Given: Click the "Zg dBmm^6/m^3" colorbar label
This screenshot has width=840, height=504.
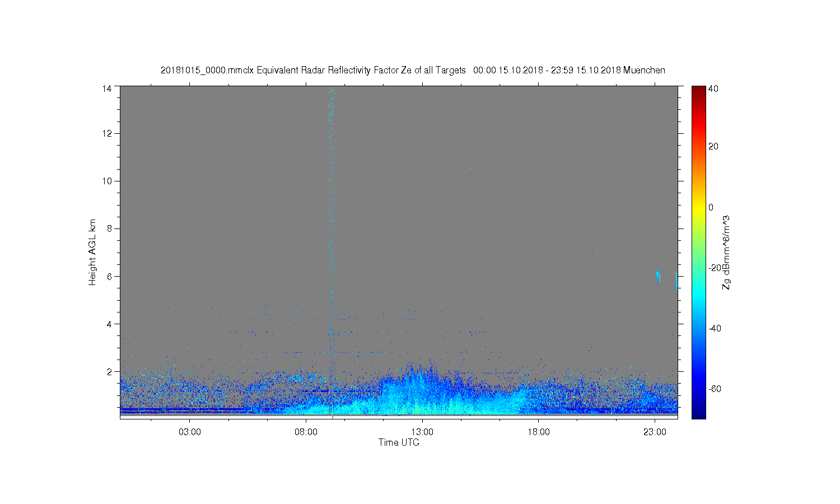Looking at the screenshot, I should click(726, 252).
